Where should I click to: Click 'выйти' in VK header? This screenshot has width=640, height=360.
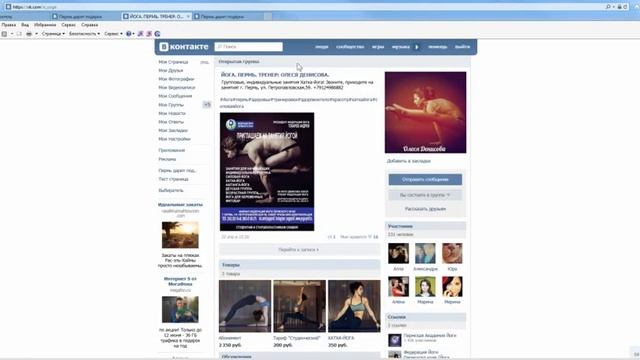pos(462,47)
